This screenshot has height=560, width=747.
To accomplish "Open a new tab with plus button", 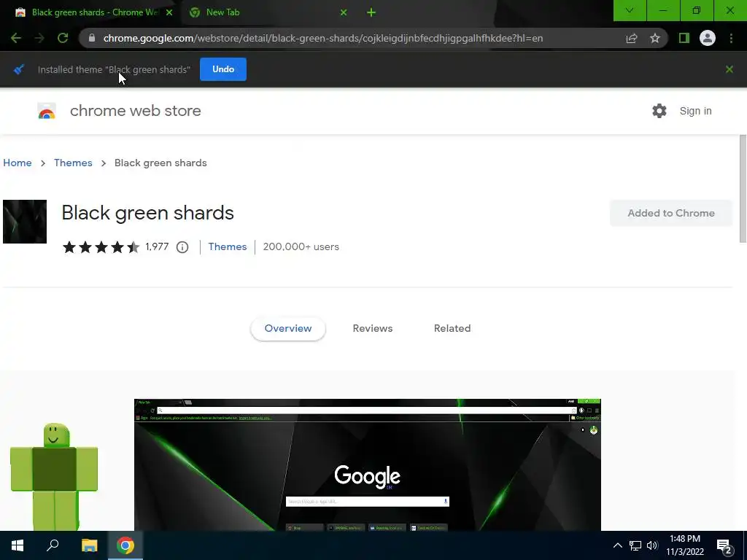I will [x=371, y=12].
